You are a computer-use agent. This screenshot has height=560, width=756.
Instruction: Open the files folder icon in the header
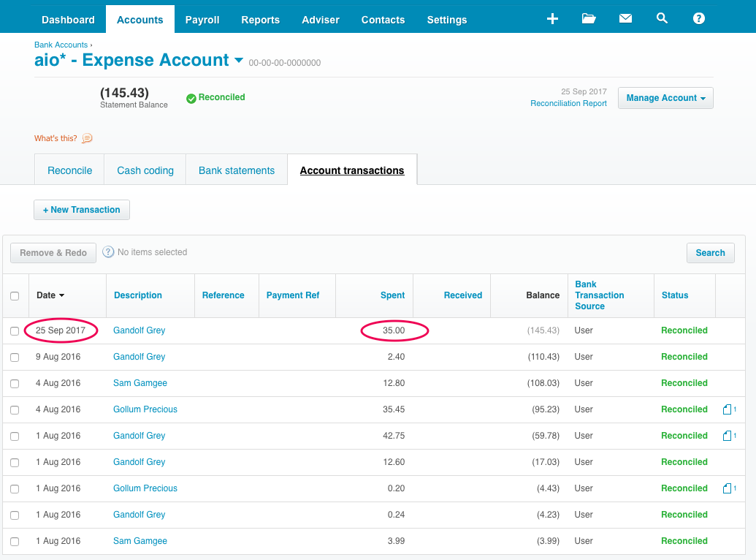point(589,18)
